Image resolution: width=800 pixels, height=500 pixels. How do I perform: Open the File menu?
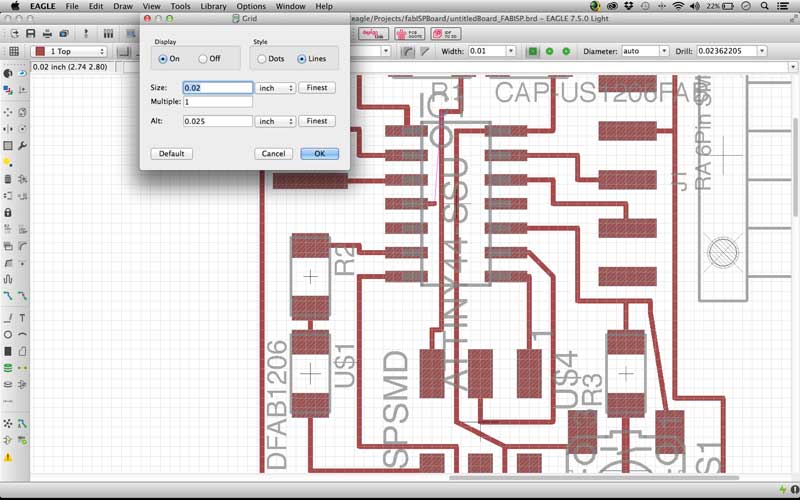(x=72, y=6)
